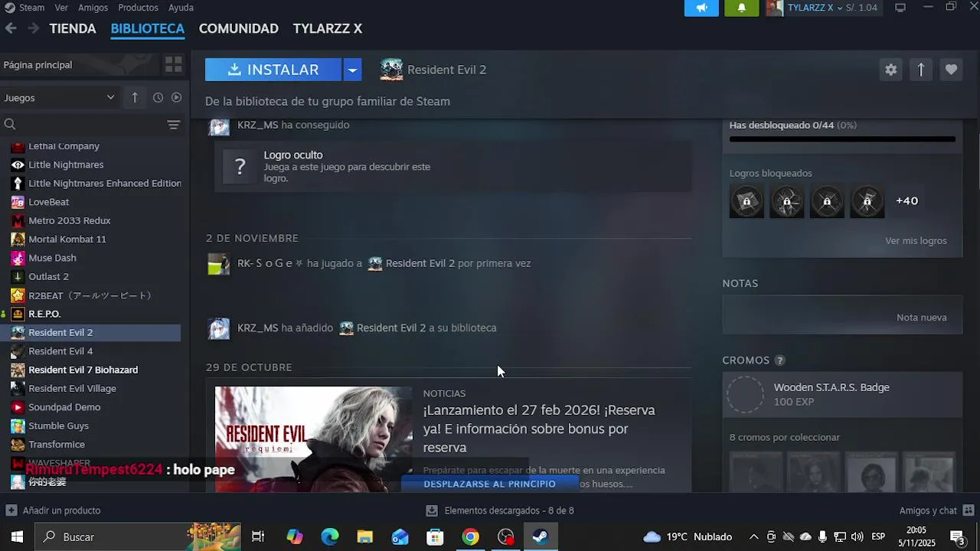Select Resident Evil 4 in library list
Image resolution: width=980 pixels, height=551 pixels.
[x=90, y=351]
